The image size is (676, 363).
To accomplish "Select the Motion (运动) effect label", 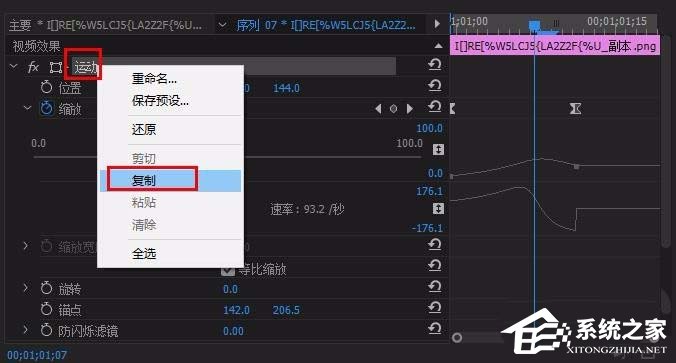I will (x=85, y=67).
